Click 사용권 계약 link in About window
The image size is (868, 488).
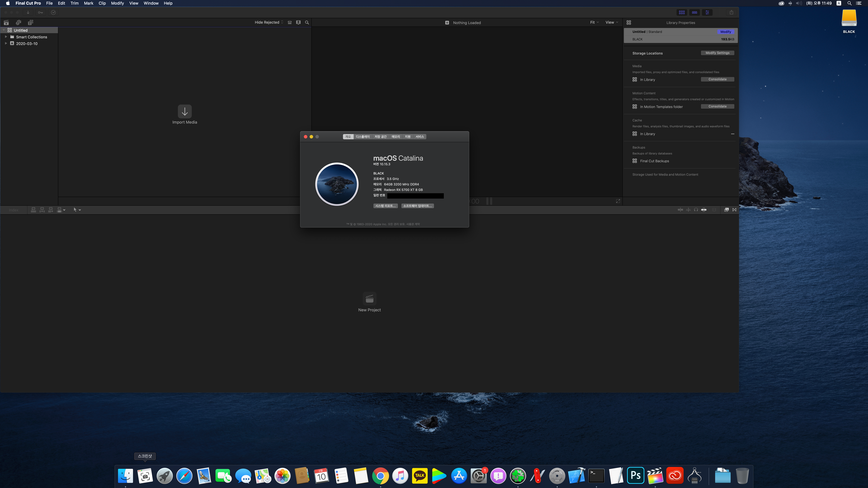pyautogui.click(x=413, y=224)
